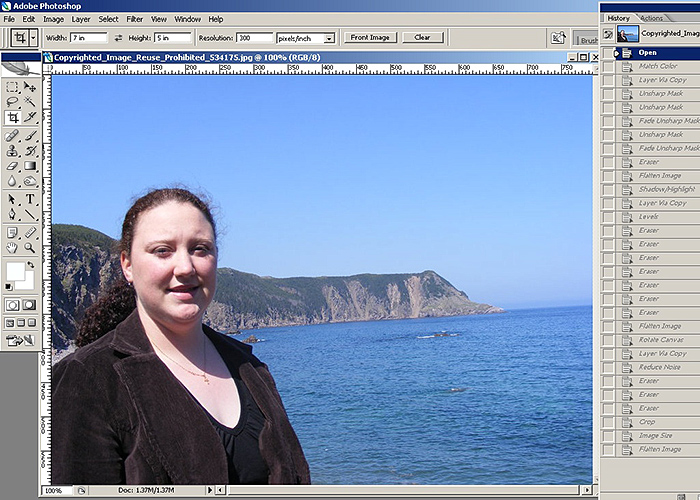The height and width of the screenshot is (500, 700).
Task: Click the Width input field
Action: tap(89, 38)
